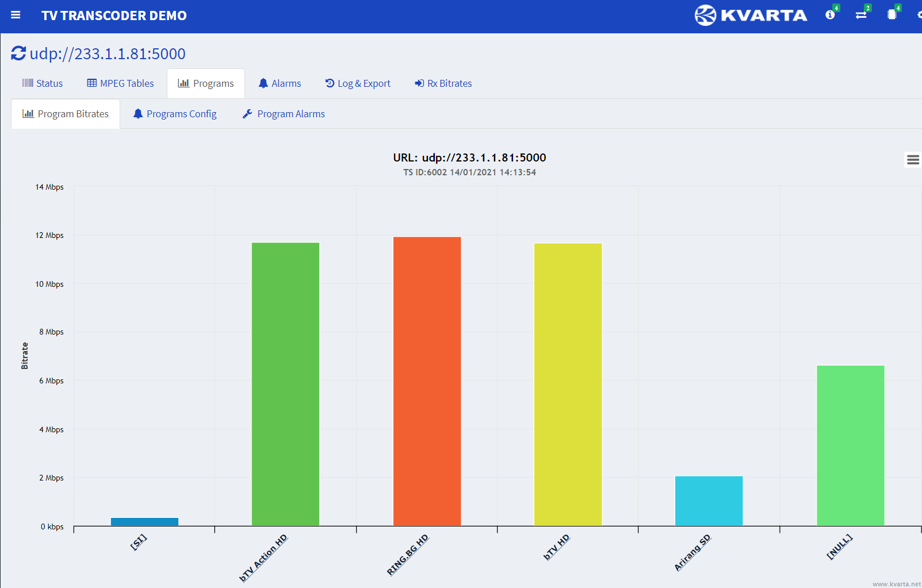Click the cyan Arirang SD bar

[709, 501]
